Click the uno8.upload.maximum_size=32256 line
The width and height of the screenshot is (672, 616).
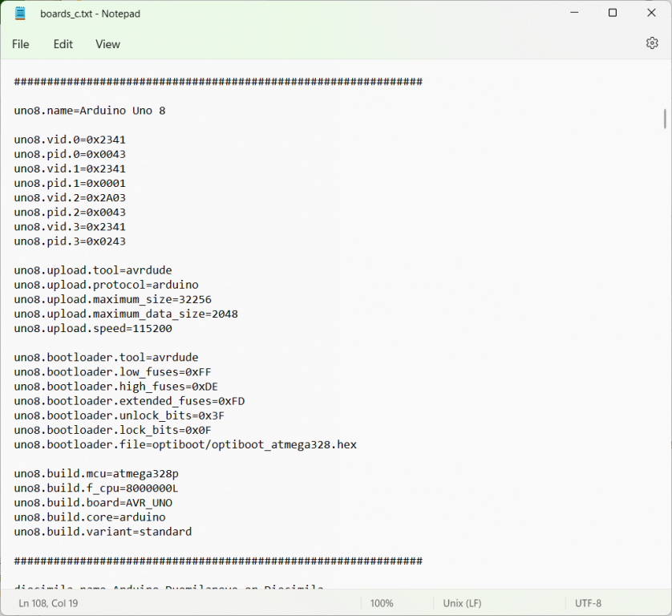[113, 299]
